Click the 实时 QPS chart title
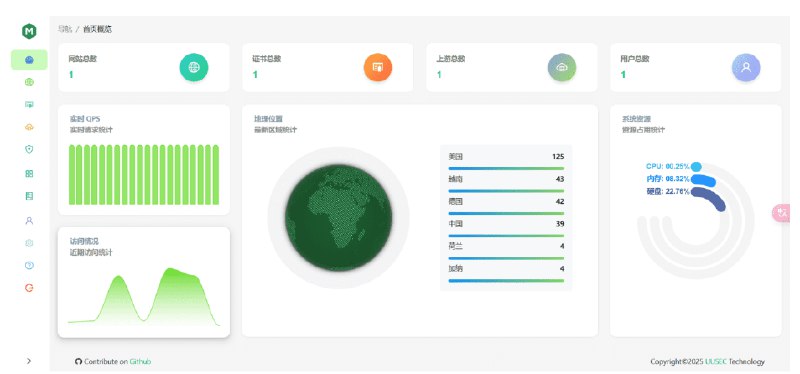The height and width of the screenshot is (374, 800). 85,119
